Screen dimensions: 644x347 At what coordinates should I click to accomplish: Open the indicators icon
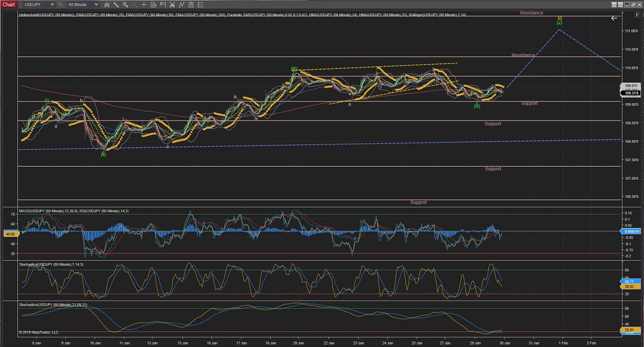pos(171,4)
